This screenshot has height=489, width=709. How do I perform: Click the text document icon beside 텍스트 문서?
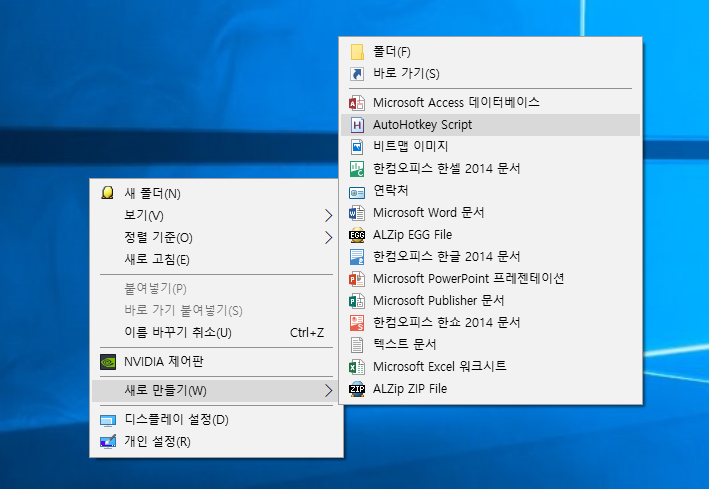click(357, 345)
